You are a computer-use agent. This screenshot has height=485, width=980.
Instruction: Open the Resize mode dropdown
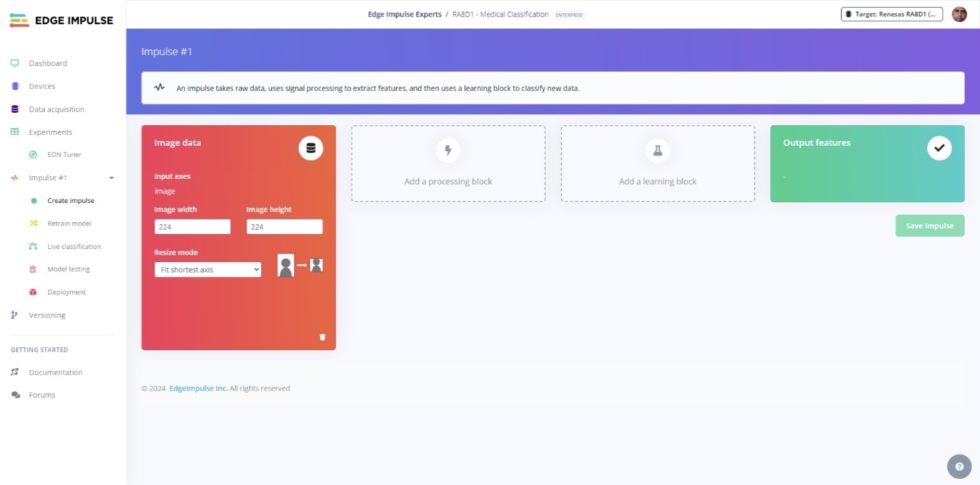point(208,270)
